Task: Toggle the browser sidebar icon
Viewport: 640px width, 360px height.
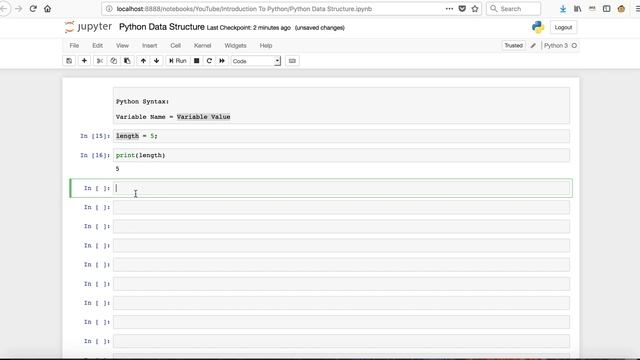Action: click(607, 9)
